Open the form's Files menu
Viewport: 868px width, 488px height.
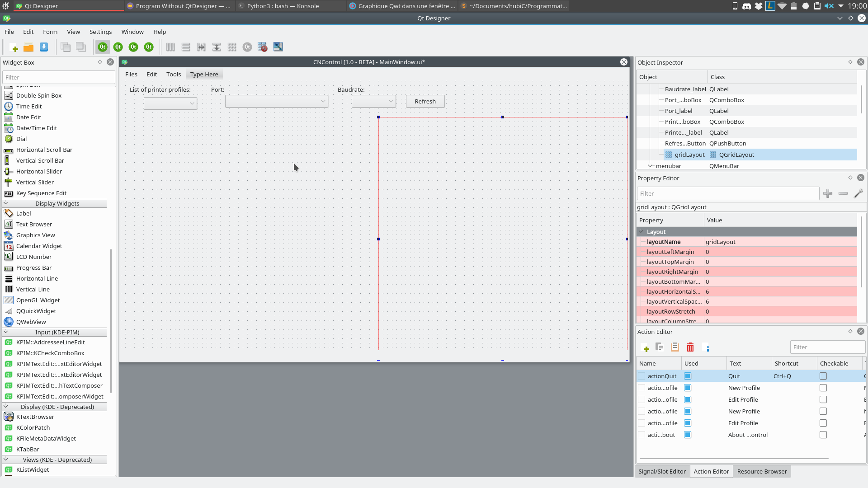131,74
